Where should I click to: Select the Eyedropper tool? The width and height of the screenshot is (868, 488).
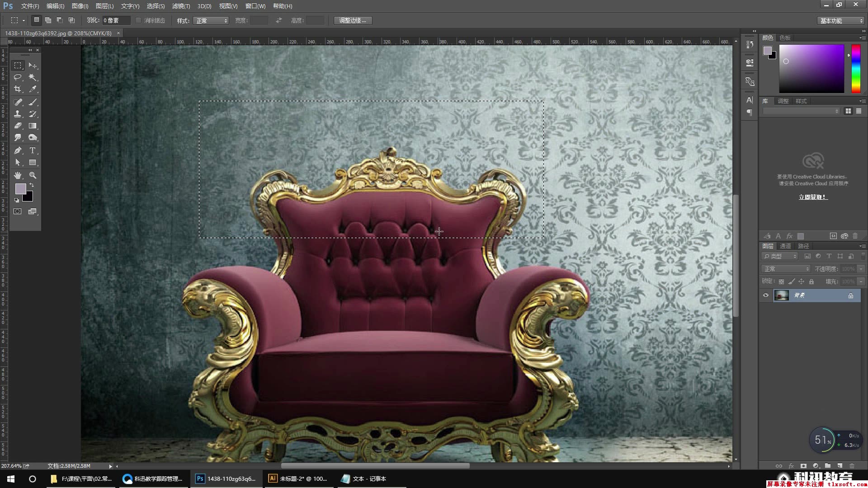tap(33, 89)
